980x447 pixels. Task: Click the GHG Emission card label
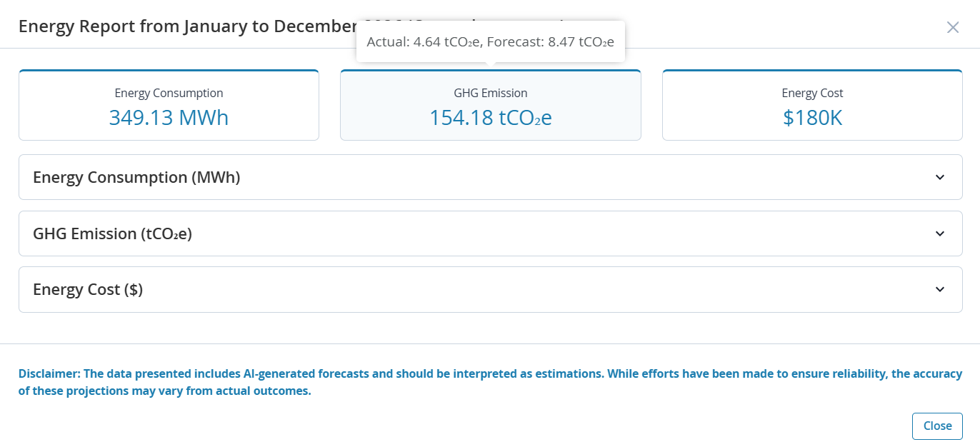[490, 93]
